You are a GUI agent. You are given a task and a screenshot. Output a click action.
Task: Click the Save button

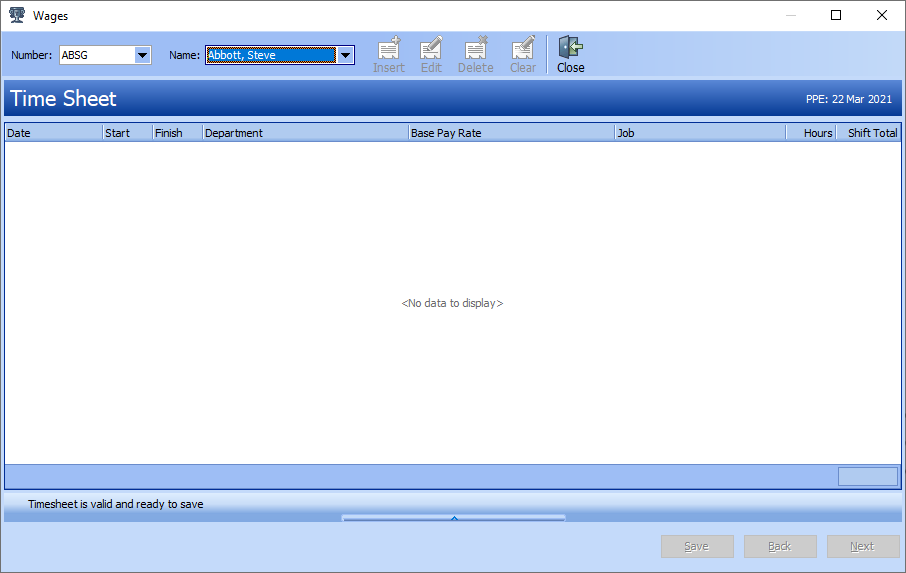[697, 546]
